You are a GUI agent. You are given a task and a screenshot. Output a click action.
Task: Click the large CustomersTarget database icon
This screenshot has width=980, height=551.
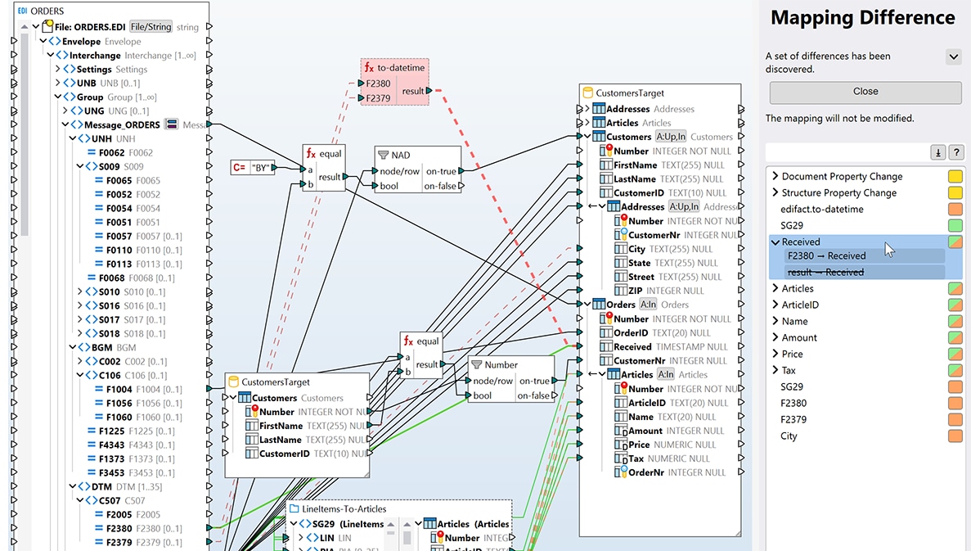coord(587,93)
